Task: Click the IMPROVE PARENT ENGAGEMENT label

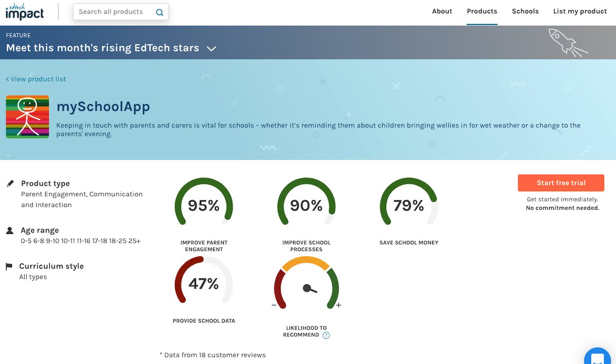Action: (x=204, y=246)
